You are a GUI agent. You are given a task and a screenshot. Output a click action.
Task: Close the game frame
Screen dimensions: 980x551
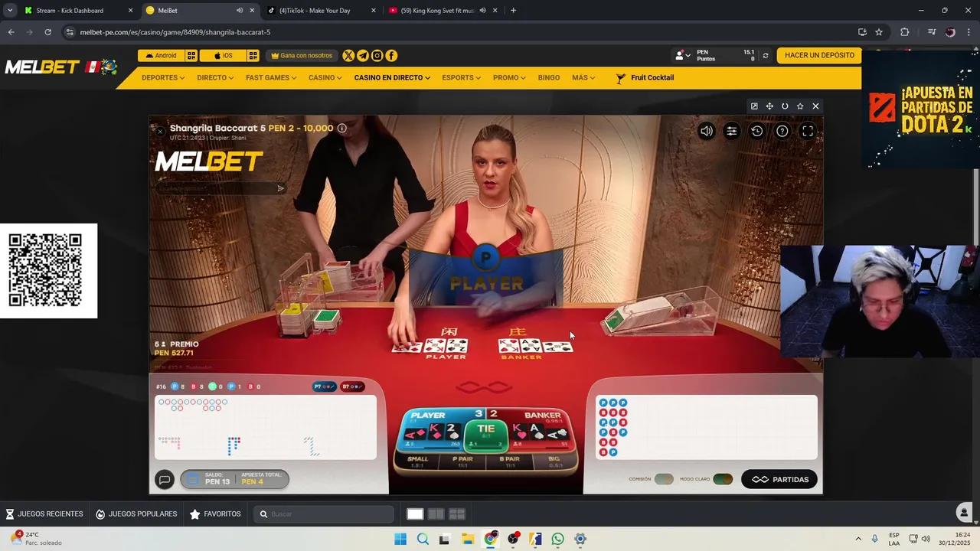[x=815, y=106]
